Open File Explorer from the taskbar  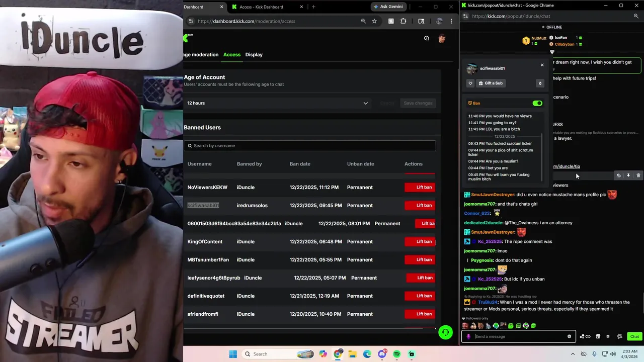coord(353,354)
